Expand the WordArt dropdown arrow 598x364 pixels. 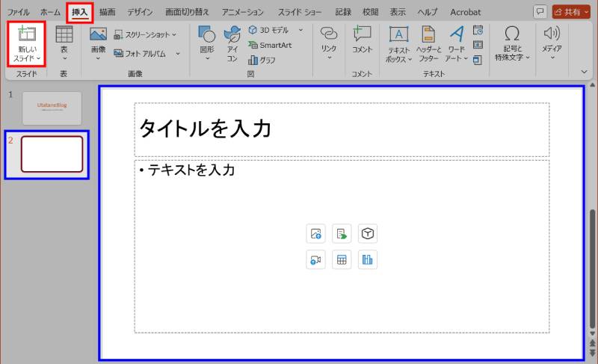pyautogui.click(x=466, y=58)
